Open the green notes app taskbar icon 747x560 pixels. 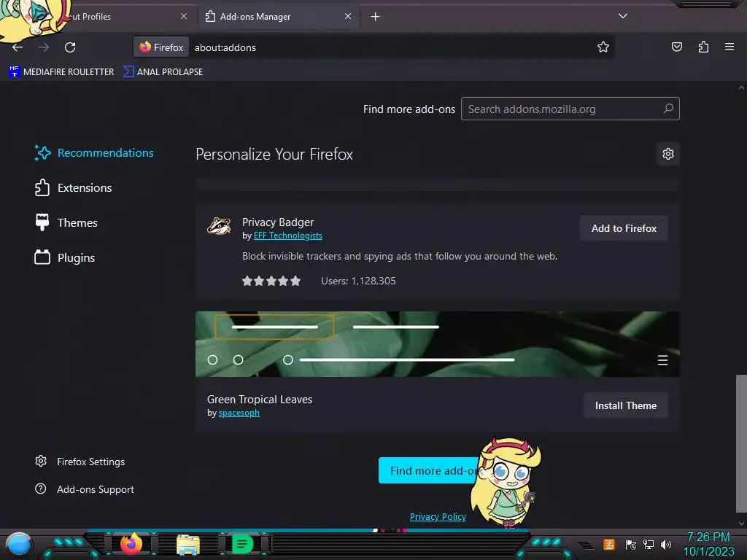[x=242, y=544]
